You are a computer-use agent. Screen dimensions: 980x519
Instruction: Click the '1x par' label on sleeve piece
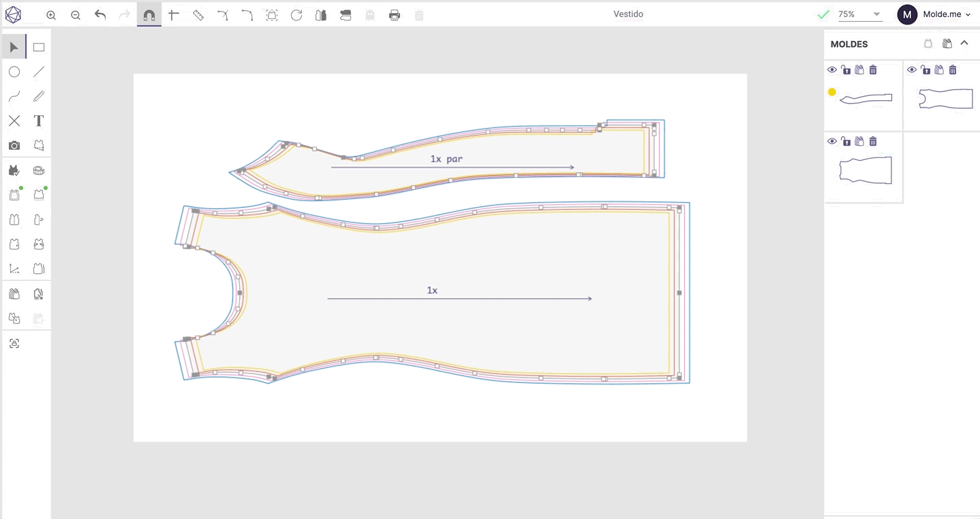[446, 159]
